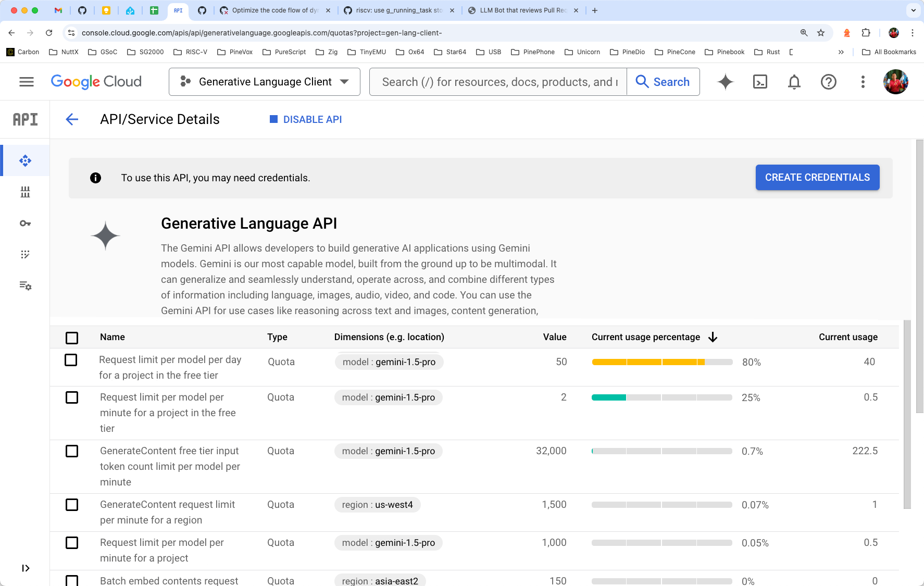Check the Request limit per minute for a project row

[72, 543]
